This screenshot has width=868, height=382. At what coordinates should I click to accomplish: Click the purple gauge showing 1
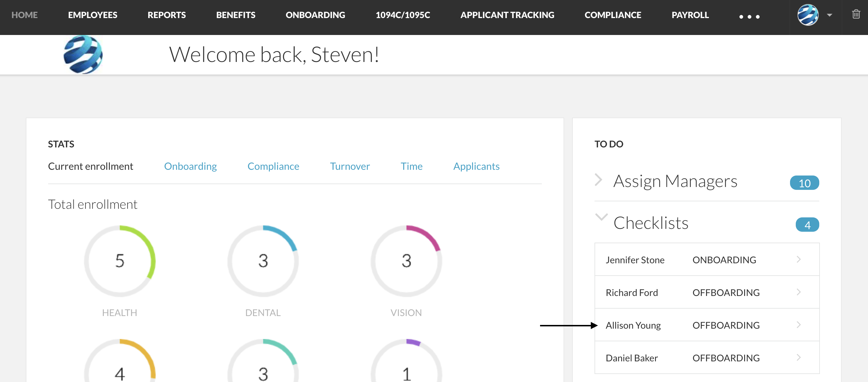pos(406,361)
